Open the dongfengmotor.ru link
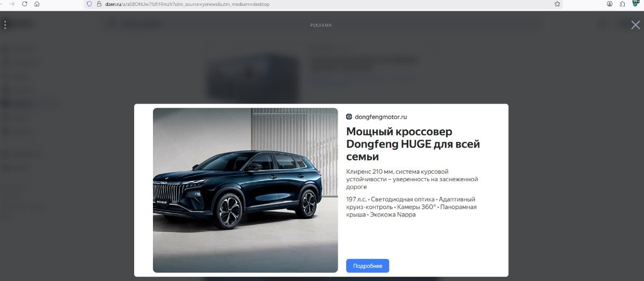The height and width of the screenshot is (281, 644). point(380,116)
